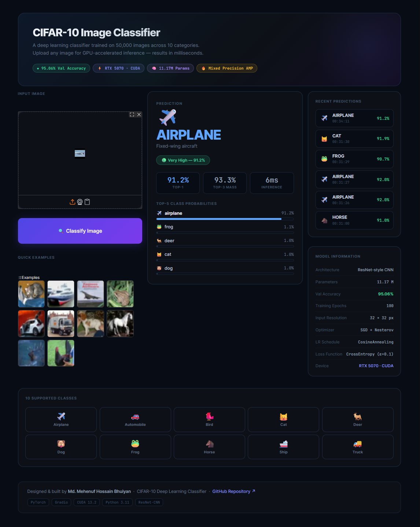Image resolution: width=420 pixels, height=527 pixels.
Task: Open recent CAT prediction entry
Action: tap(354, 139)
